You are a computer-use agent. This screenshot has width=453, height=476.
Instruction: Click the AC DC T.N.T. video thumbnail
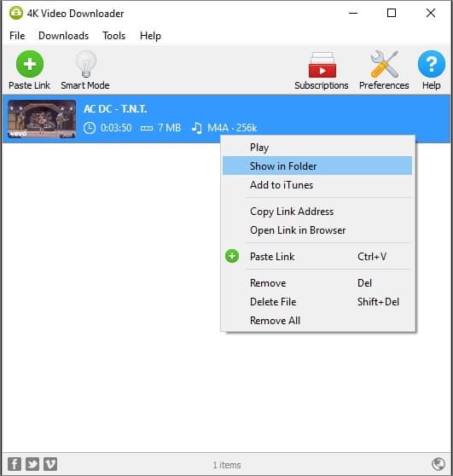click(42, 119)
